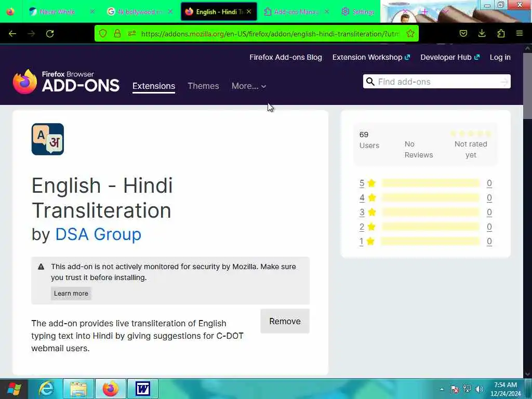Click the 5 star rating row
This screenshot has height=399, width=532.
pos(425,183)
